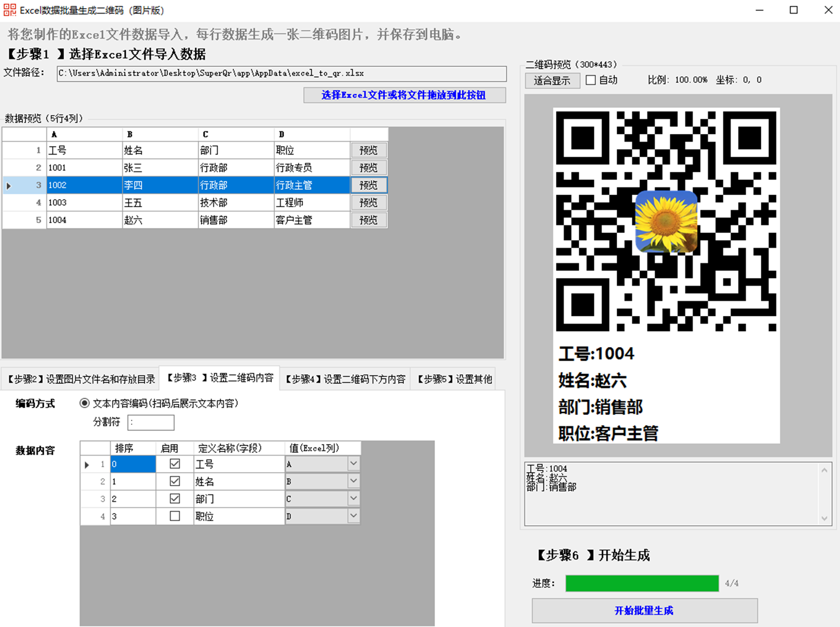Uncheck the 工号 field enable checkbox

[x=175, y=464]
